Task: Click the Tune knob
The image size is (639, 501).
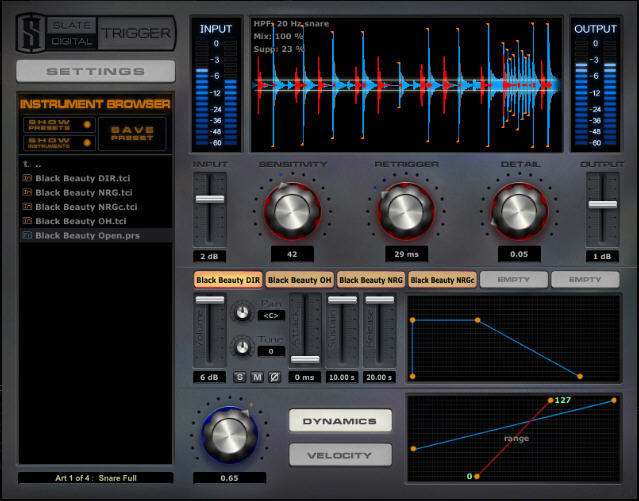Action: tap(242, 347)
